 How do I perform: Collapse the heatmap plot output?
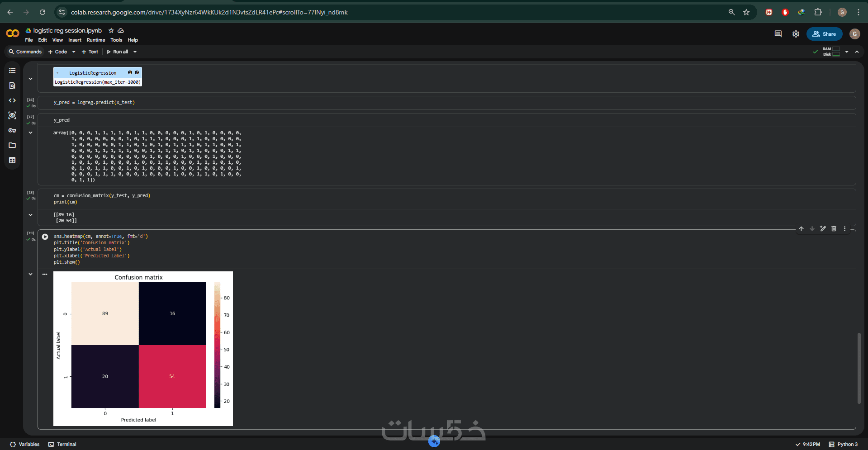[x=30, y=274]
